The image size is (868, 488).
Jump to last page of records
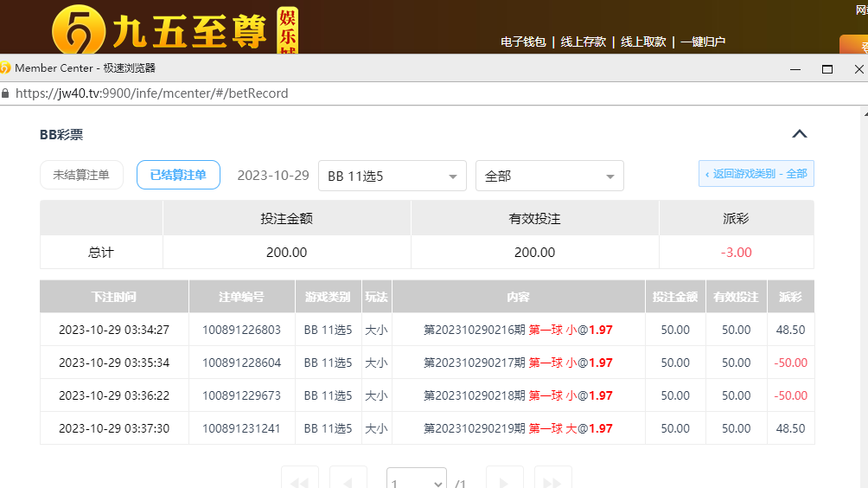pyautogui.click(x=553, y=480)
